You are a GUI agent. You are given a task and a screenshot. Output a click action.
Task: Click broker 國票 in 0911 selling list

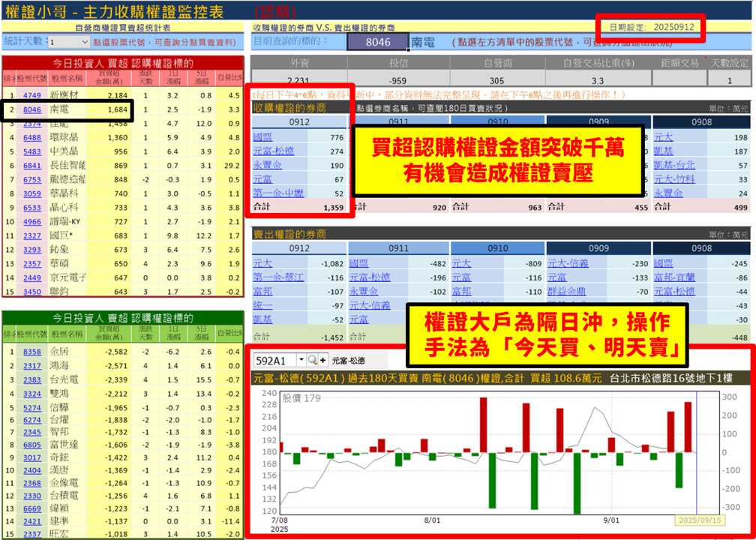[x=358, y=264]
